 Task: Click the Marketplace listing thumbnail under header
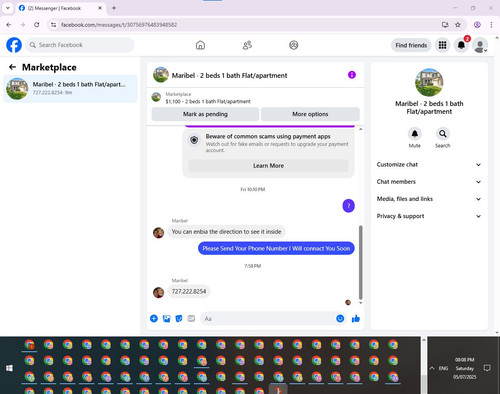point(156,97)
